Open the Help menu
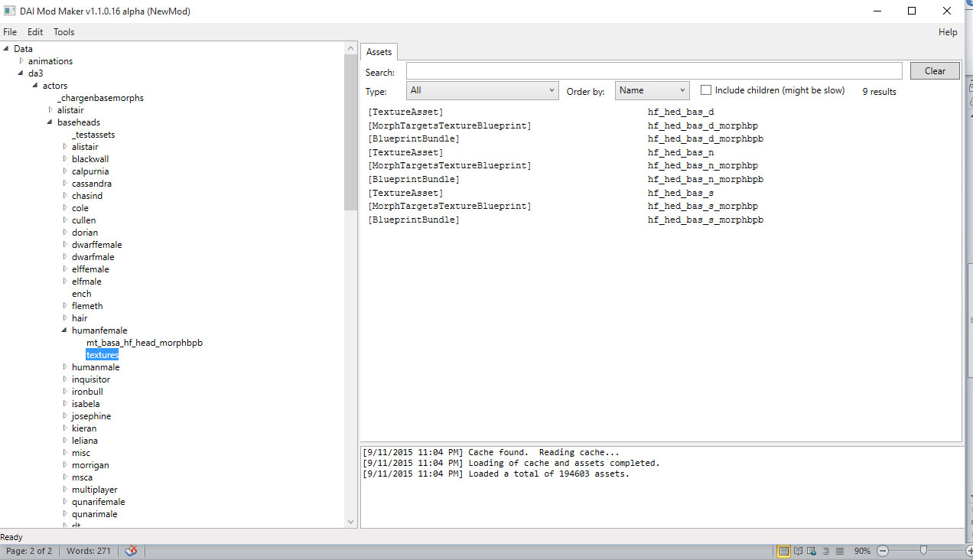 pyautogui.click(x=948, y=32)
